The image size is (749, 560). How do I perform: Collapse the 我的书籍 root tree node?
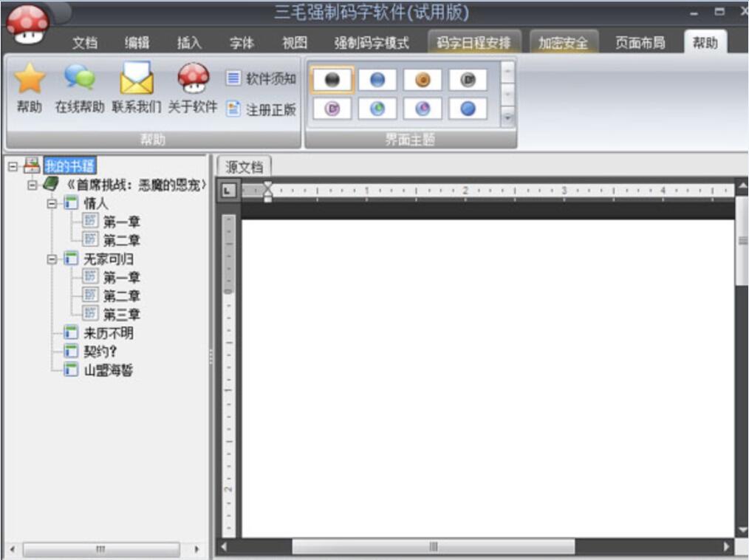[13, 166]
